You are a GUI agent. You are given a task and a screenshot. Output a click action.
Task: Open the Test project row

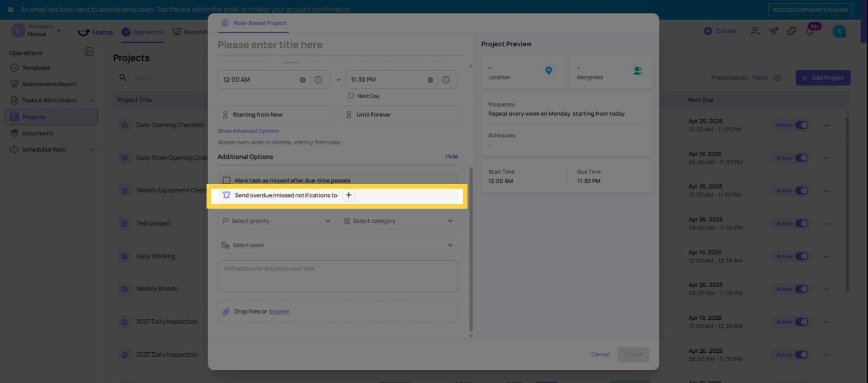click(153, 224)
